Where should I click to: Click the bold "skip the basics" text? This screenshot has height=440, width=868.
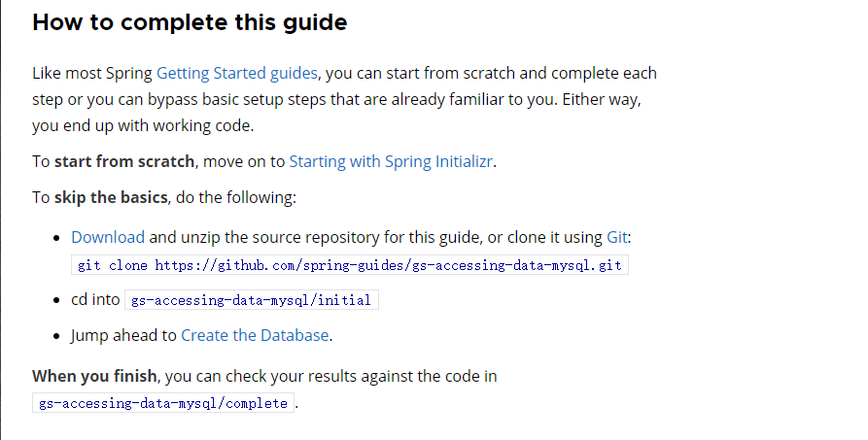[x=111, y=197]
